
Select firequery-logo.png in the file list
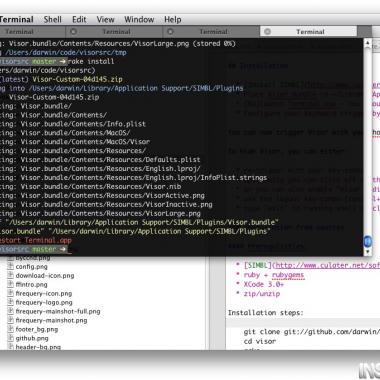click(x=44, y=303)
